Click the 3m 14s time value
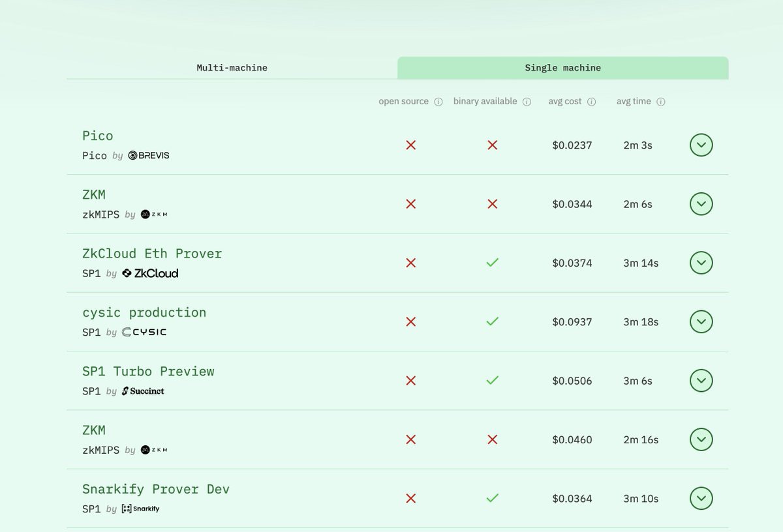 point(641,263)
